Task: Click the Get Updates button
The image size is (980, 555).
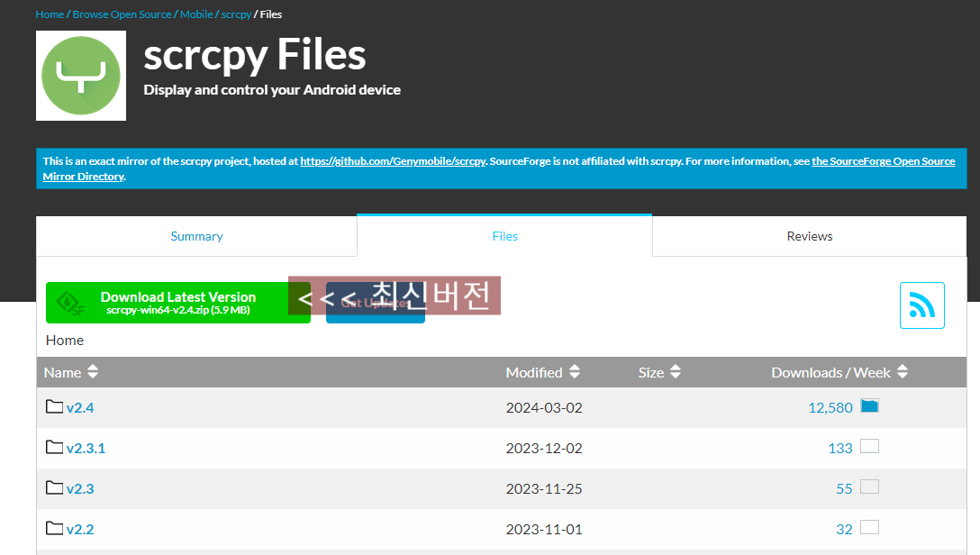Action: tap(376, 303)
